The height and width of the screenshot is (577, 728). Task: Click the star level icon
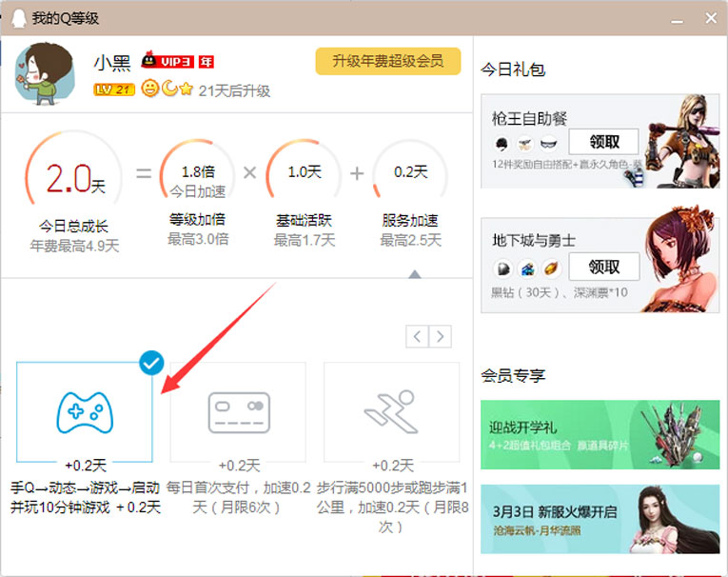click(x=187, y=89)
